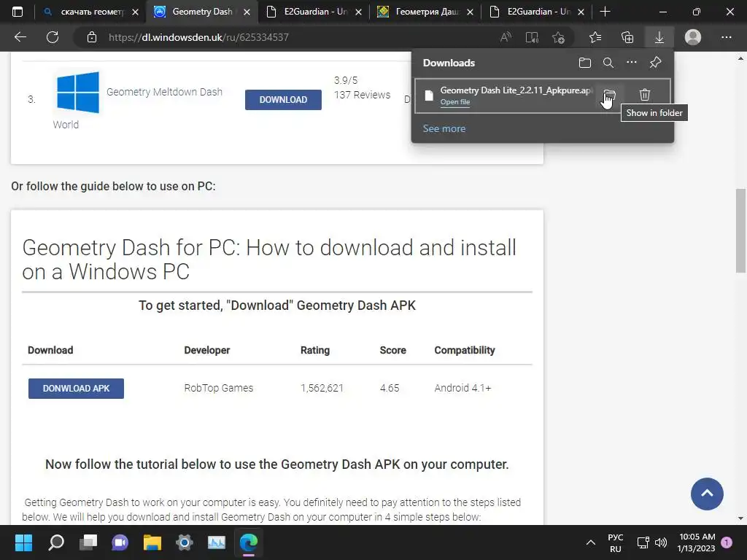The width and height of the screenshot is (747, 560).
Task: Open the network tray icon
Action: (643, 542)
